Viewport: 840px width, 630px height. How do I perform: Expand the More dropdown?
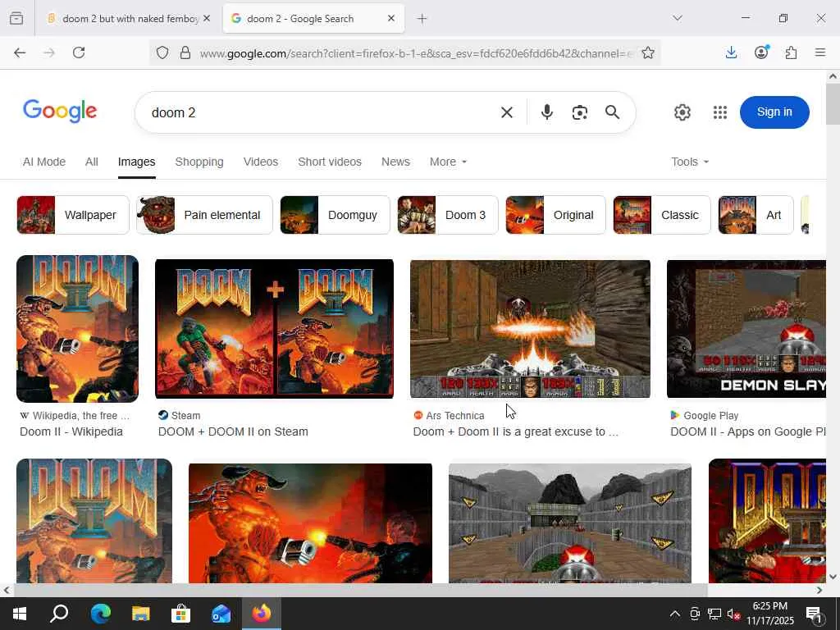click(x=448, y=162)
